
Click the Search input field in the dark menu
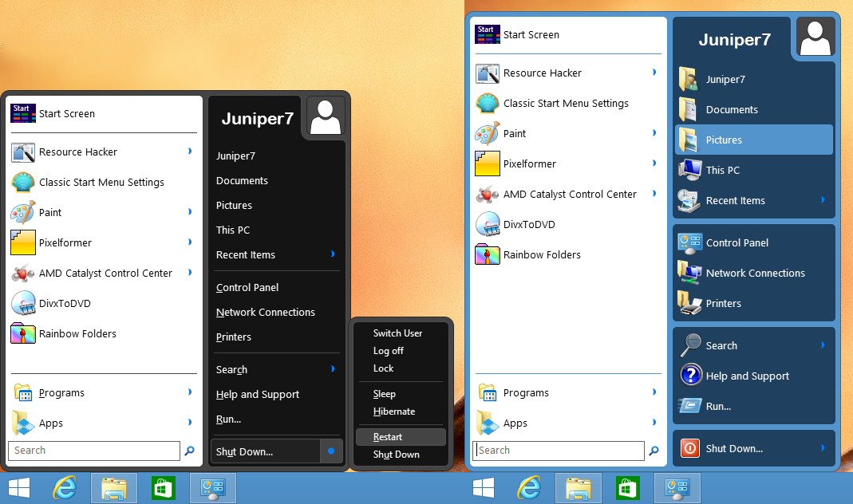[94, 451]
